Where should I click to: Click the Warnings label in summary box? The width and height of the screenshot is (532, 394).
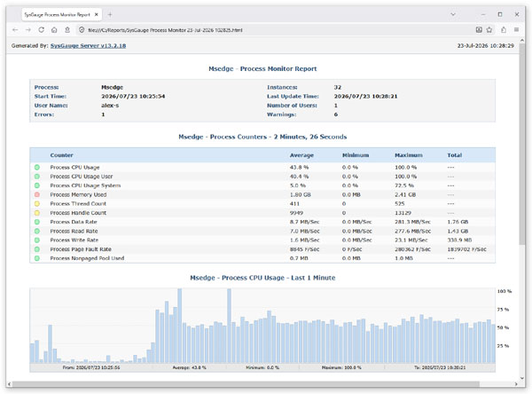pos(282,114)
